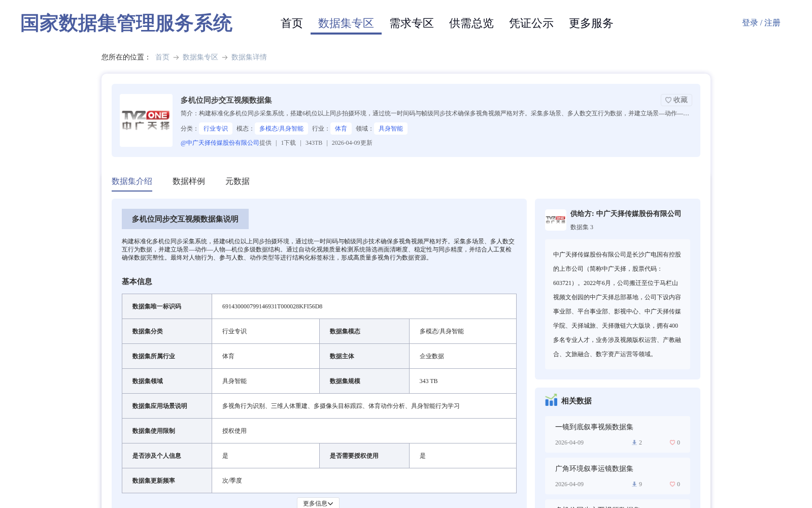Click the 行业专识 category tag

click(216, 129)
